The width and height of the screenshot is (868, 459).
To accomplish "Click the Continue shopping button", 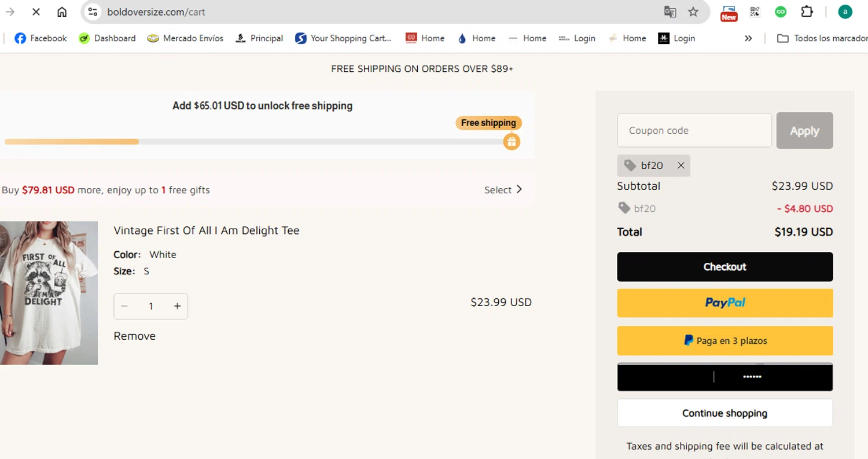I will click(725, 413).
